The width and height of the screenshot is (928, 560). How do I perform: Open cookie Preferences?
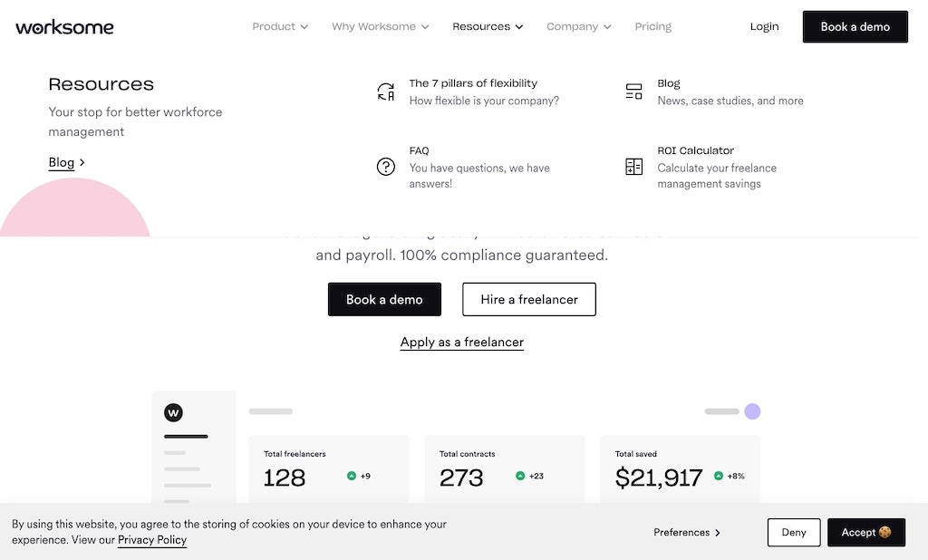pyautogui.click(x=687, y=532)
